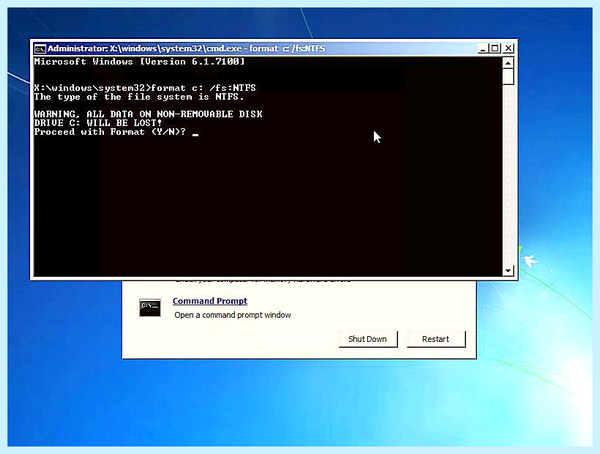Click the cmd.exe title bar icon
Viewport: 600px width, 454px height.
coord(40,49)
